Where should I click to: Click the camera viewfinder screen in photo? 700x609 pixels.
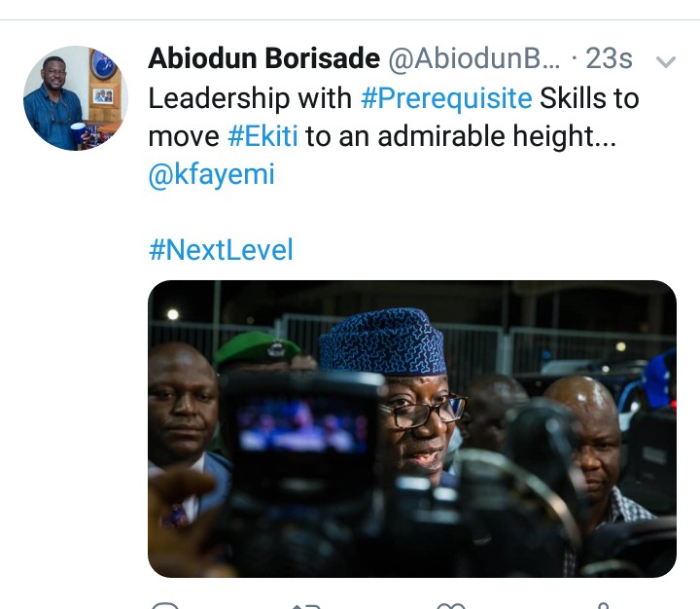tap(303, 425)
